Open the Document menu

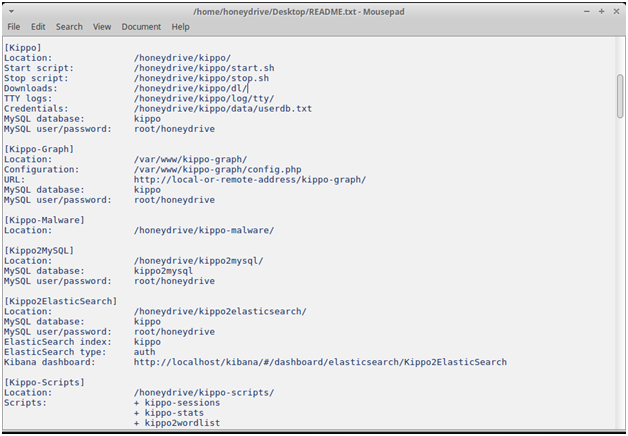click(x=141, y=27)
